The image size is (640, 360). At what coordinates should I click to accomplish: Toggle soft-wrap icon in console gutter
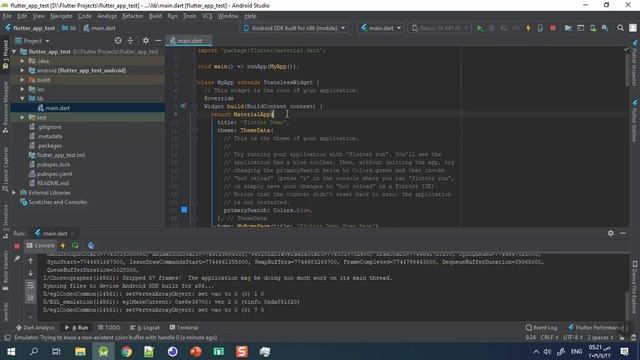click(x=31, y=285)
